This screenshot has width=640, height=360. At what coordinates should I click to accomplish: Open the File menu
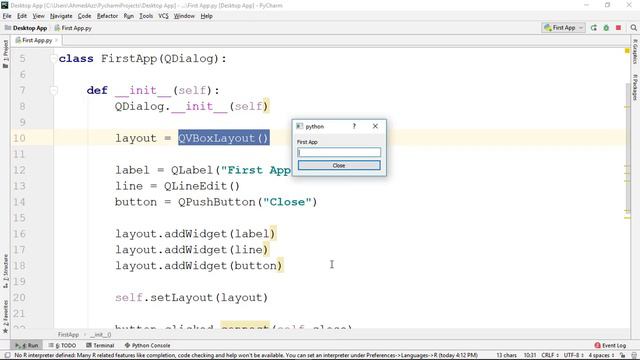(x=7, y=16)
